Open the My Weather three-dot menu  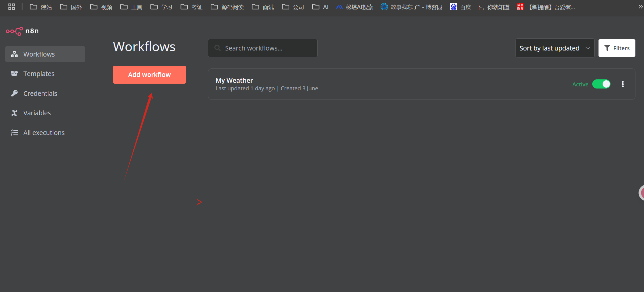(623, 84)
